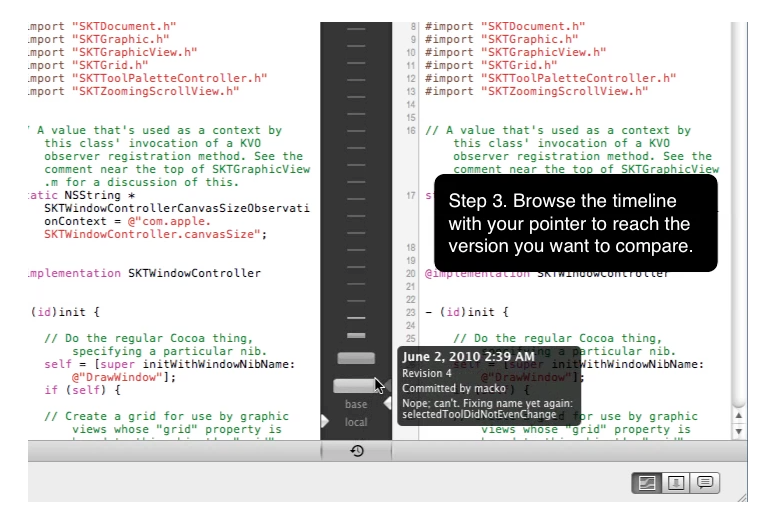Click the left-pane white arrow beside 'local'
Viewport: 762px width, 517px height.
(325, 421)
